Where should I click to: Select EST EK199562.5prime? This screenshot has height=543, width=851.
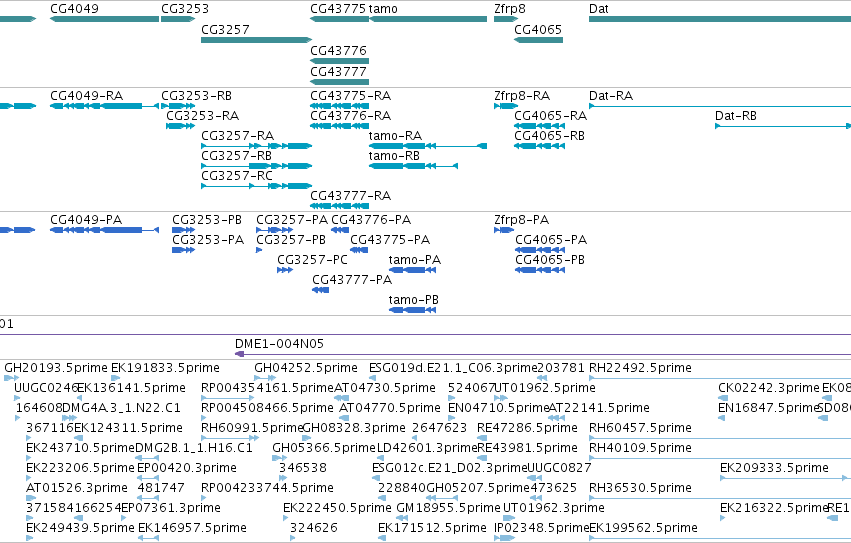tap(720, 538)
